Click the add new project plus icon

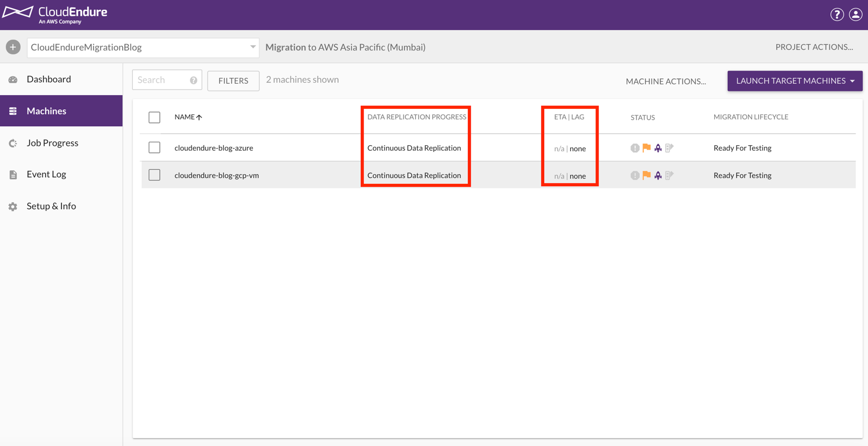point(13,47)
